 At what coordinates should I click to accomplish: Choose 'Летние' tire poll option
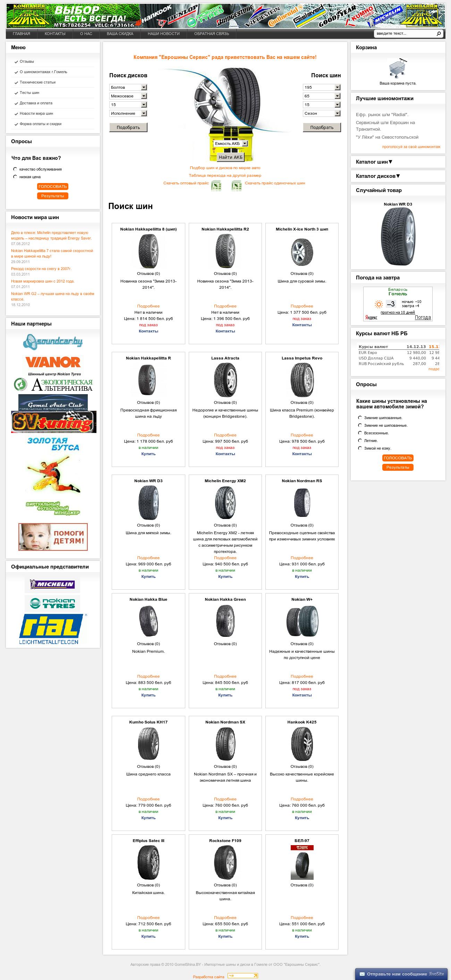pyautogui.click(x=360, y=440)
